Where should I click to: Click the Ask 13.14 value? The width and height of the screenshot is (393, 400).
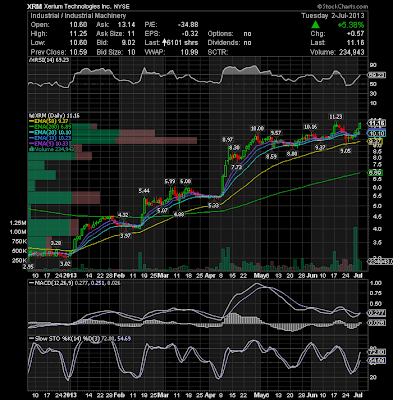click(x=128, y=25)
